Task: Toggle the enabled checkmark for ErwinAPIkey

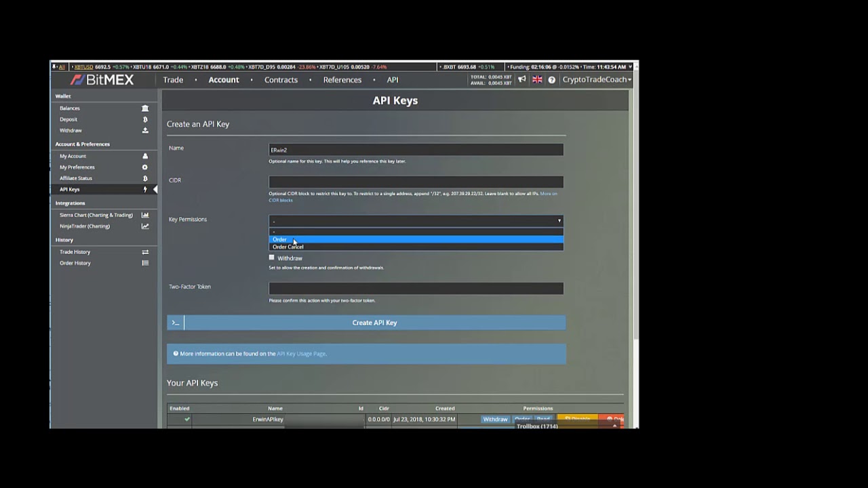Action: click(187, 420)
